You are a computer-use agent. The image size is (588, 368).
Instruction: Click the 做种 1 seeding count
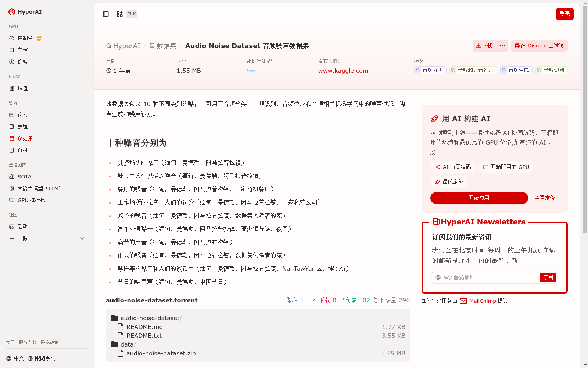tap(295, 300)
